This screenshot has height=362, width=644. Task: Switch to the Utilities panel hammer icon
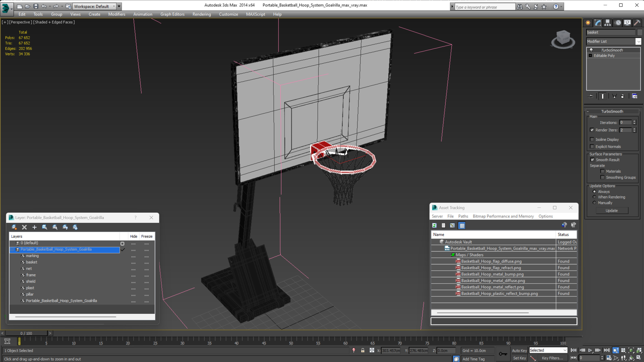tap(637, 23)
